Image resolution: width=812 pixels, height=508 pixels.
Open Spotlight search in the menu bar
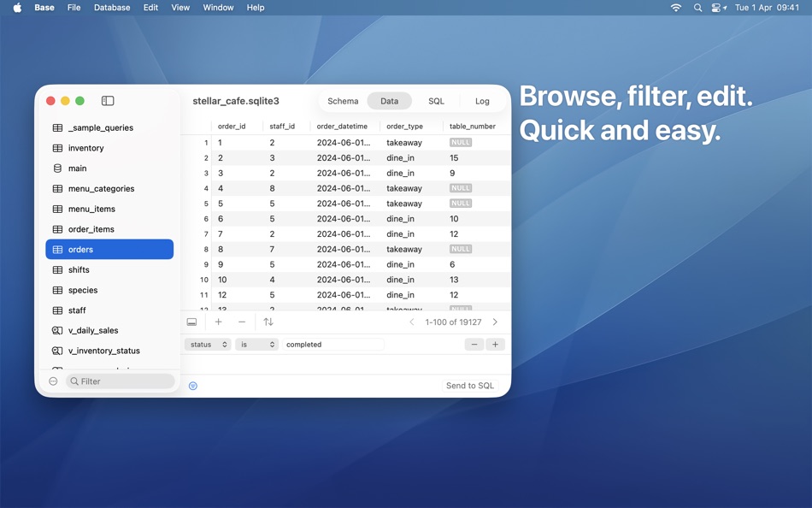[x=697, y=7]
